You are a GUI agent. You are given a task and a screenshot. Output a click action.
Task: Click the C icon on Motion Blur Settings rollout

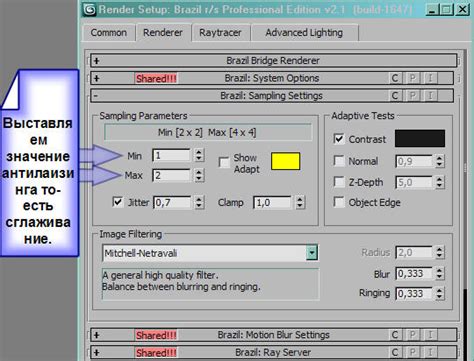[x=395, y=335]
